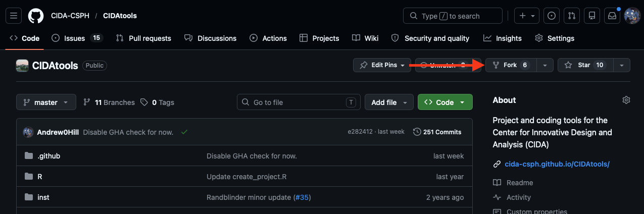Open the 251 Commits history
Screen dimensions: 644x214
coord(437,132)
